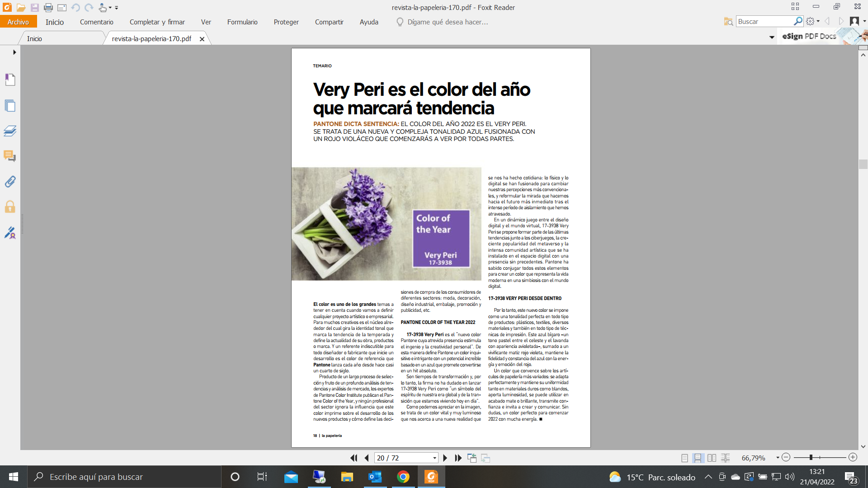This screenshot has width=868, height=488.
Task: Open the quick access toolbar customize dropdown
Action: click(x=117, y=8)
